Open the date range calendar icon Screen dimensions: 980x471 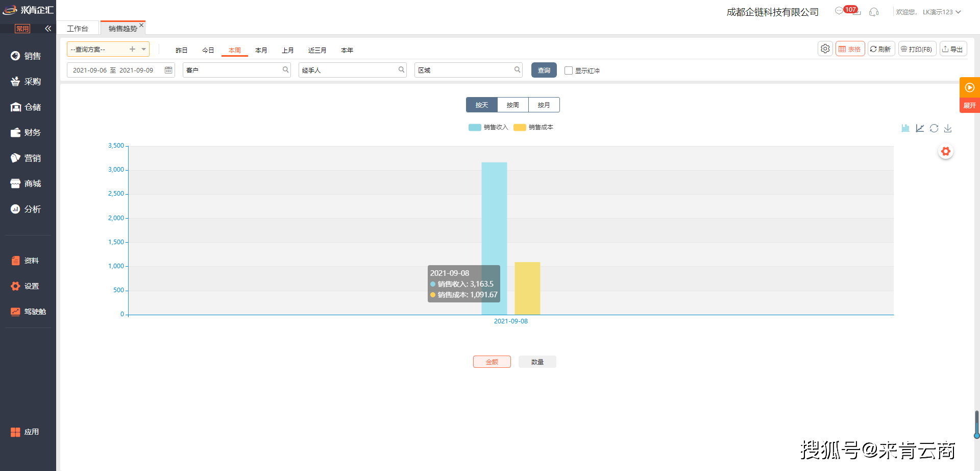(x=168, y=70)
